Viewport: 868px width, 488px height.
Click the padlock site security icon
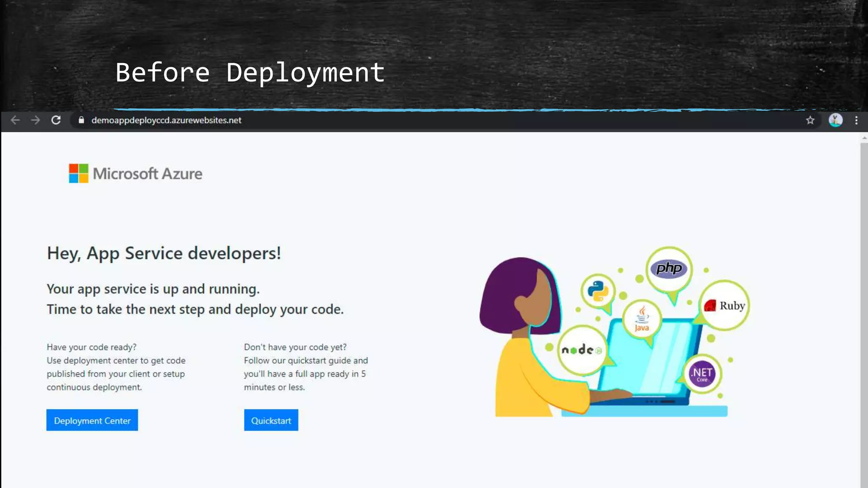pos(81,120)
